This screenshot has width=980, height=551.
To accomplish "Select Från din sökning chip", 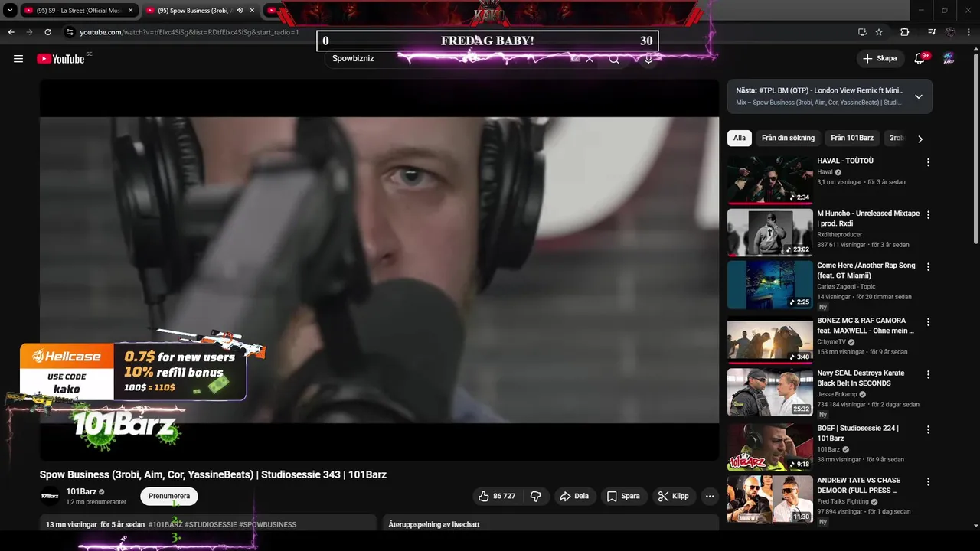I will point(788,139).
